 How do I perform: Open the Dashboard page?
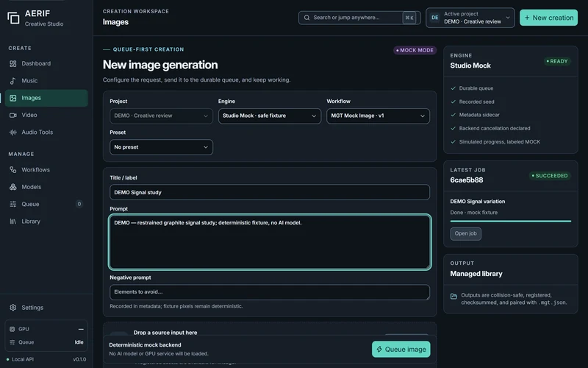[x=46, y=63]
